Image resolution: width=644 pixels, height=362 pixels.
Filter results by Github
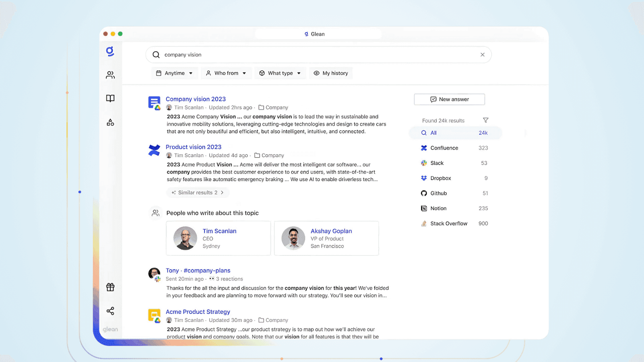coord(455,193)
